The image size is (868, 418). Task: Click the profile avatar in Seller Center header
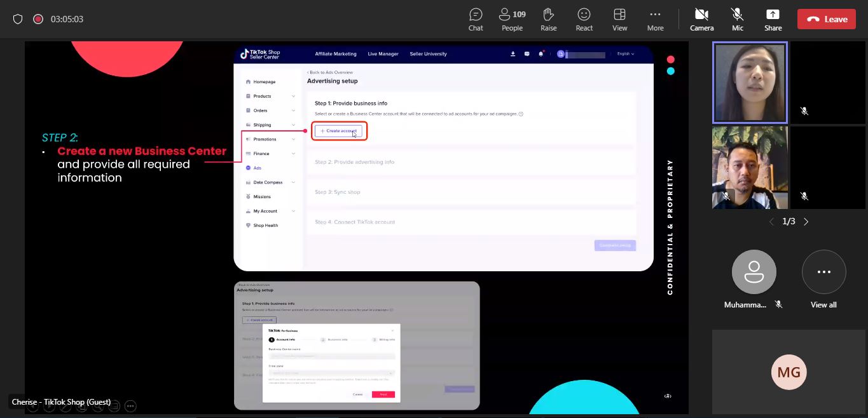pyautogui.click(x=561, y=54)
